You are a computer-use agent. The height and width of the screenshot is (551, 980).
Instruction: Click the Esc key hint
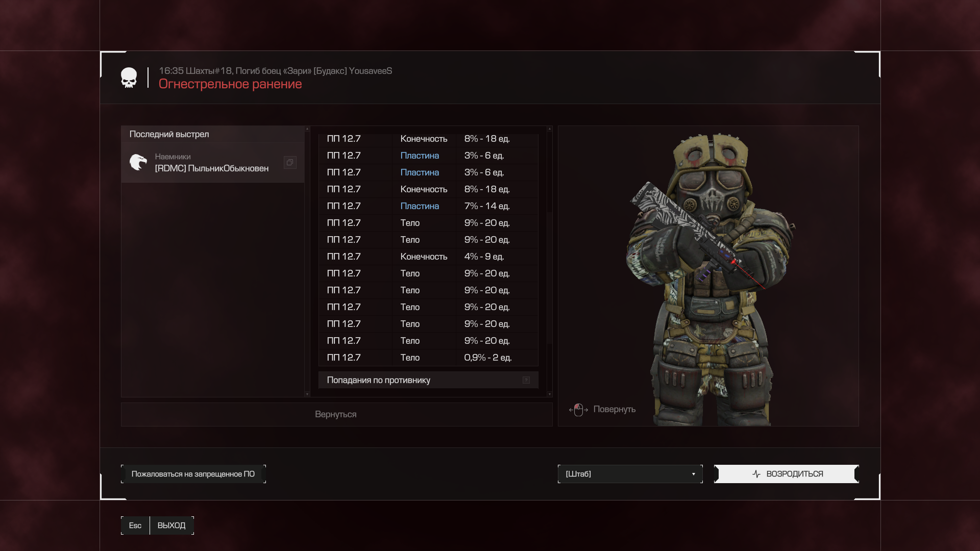(135, 525)
